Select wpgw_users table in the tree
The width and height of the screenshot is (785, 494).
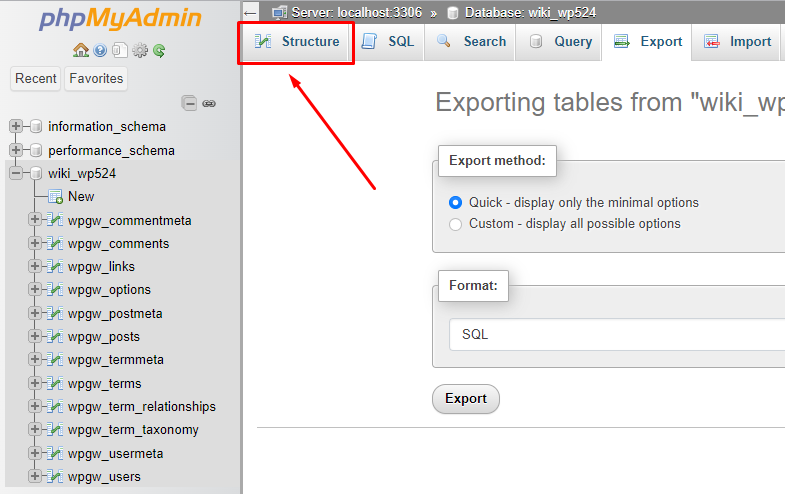point(104,476)
